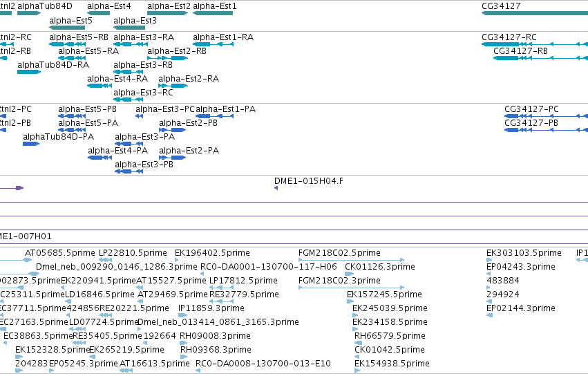588x374 pixels.
Task: Select feature 483884
Action: point(489,288)
